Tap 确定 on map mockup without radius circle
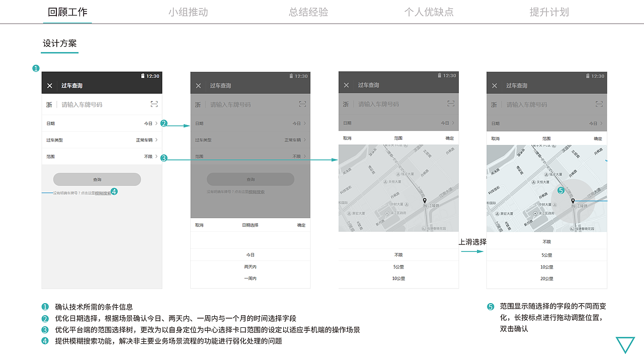The image size is (644, 362). tap(449, 138)
